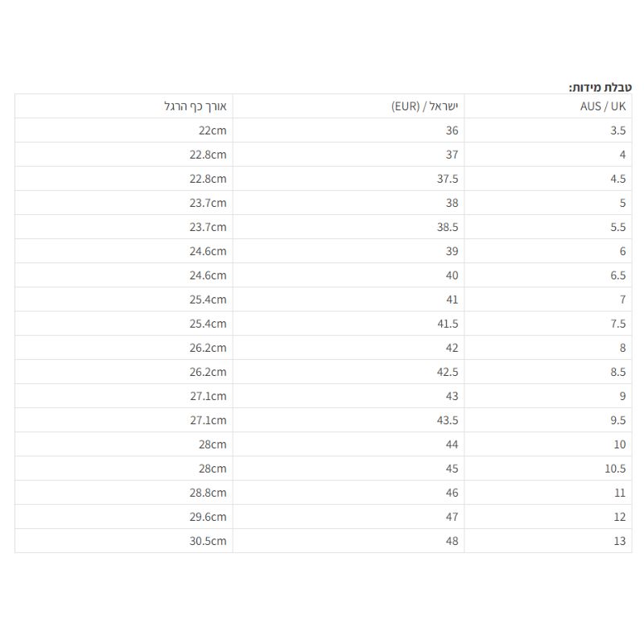Click the EUR size 36 cell
The image size is (644, 644).
[x=349, y=130]
